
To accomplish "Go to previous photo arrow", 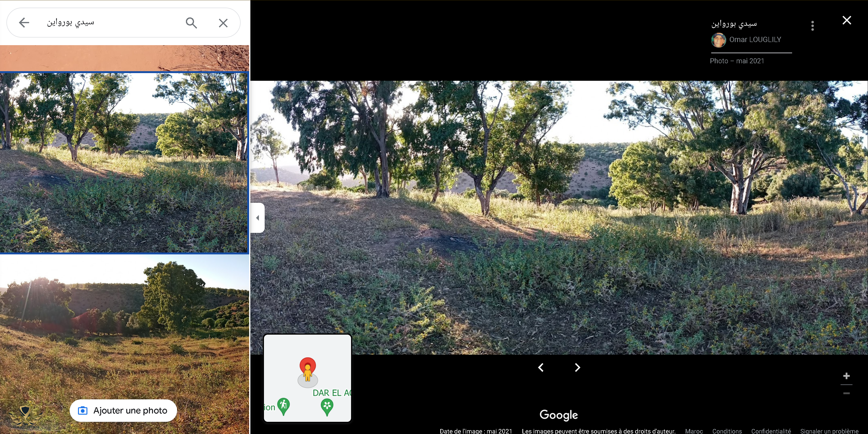I will tap(541, 367).
